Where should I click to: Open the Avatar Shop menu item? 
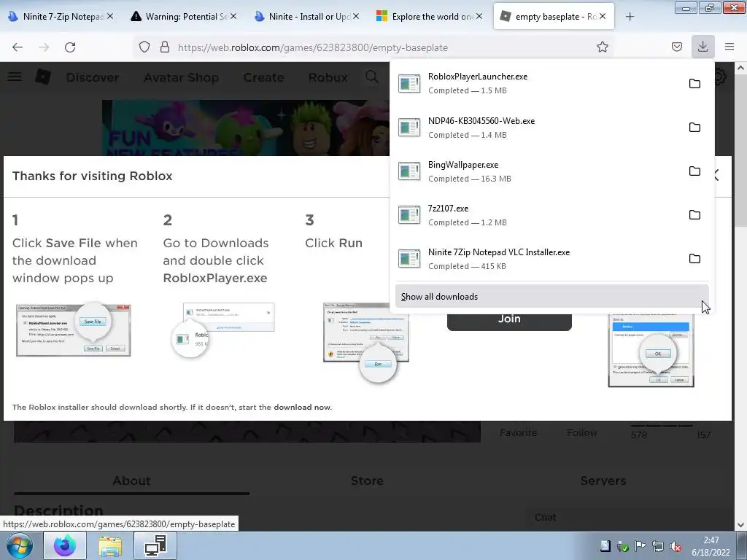pos(182,77)
